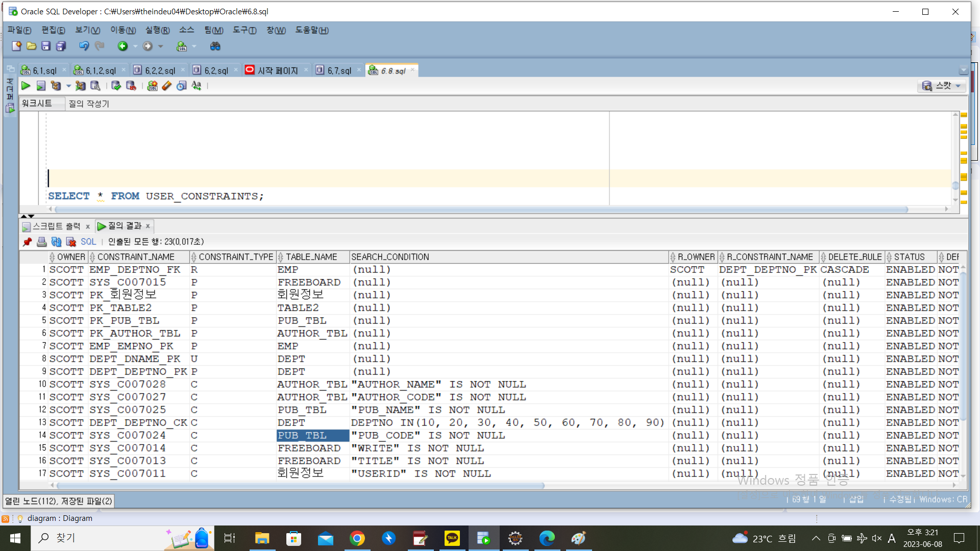Pin the query result with the pushpin

tap(27, 242)
